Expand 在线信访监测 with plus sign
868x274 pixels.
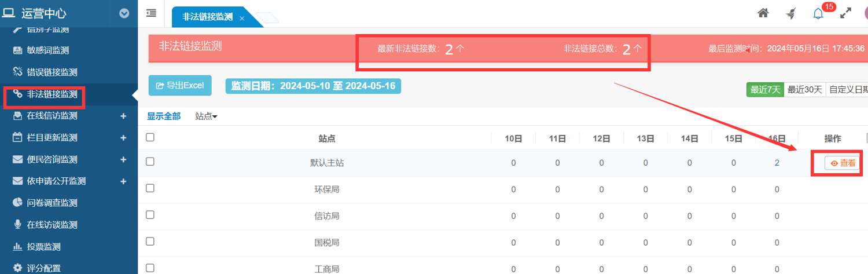(x=123, y=116)
